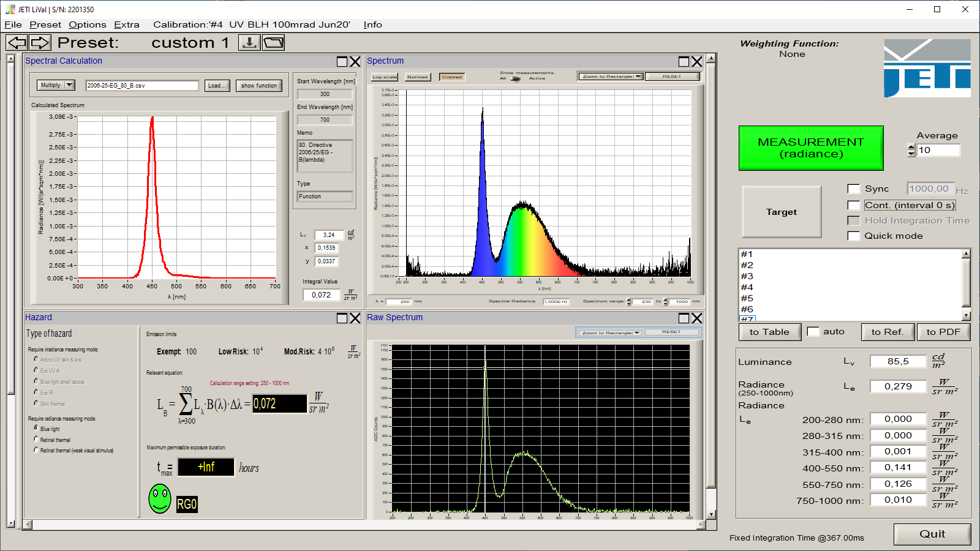The height and width of the screenshot is (551, 980).
Task: Click the open preset folder icon
Action: pyautogui.click(x=274, y=42)
